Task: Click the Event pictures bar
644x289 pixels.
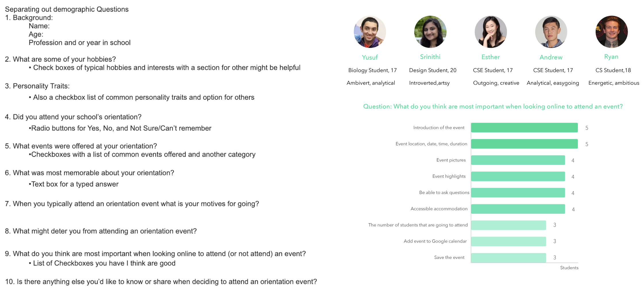Action: click(x=518, y=160)
